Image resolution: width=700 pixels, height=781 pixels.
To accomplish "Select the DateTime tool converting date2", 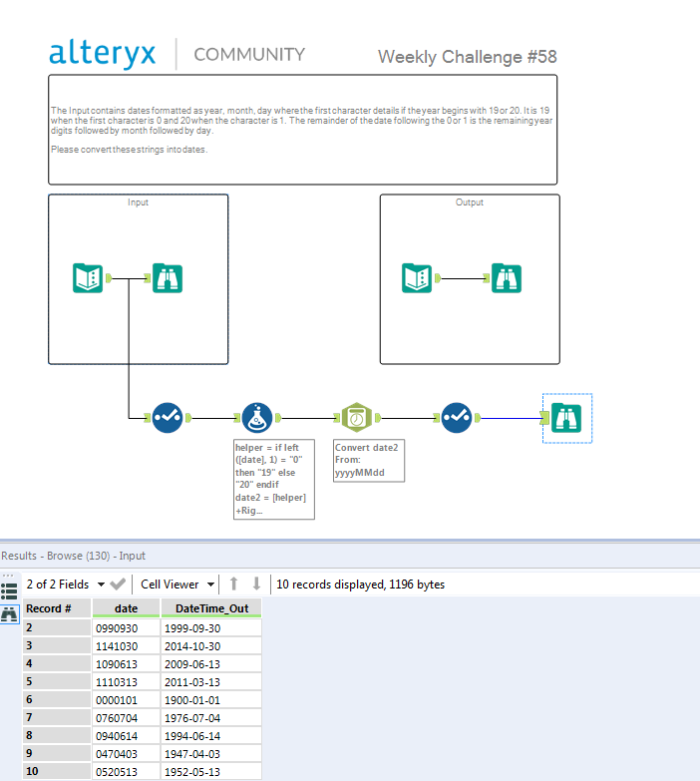I will [x=356, y=418].
